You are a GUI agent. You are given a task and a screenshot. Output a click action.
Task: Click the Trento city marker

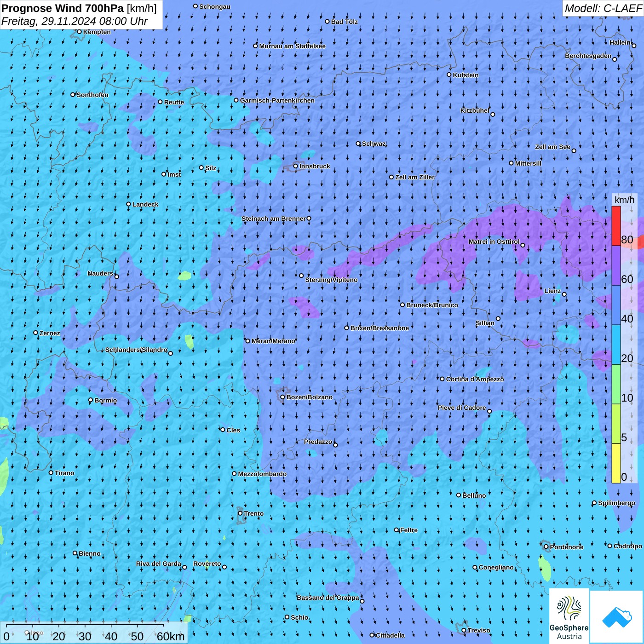point(240,513)
